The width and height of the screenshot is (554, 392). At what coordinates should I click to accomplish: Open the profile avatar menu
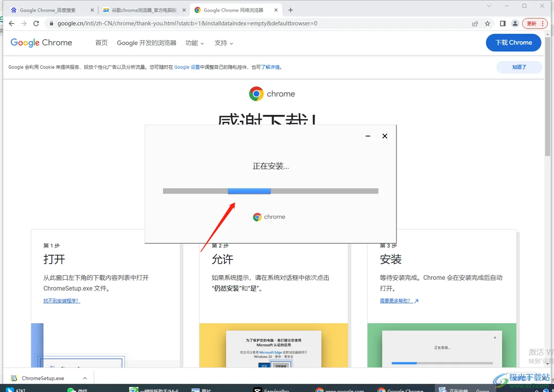coord(515,24)
